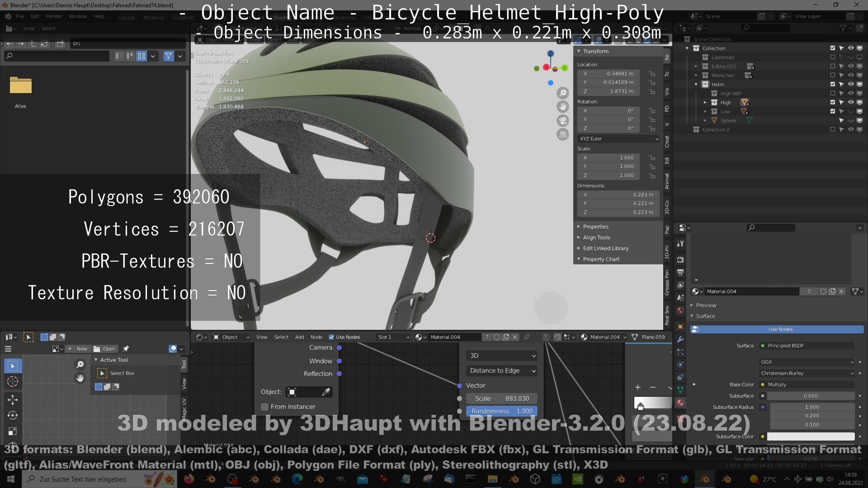Open the Output properties printer tab
Viewport: 868px width, 488px height.
(680, 272)
